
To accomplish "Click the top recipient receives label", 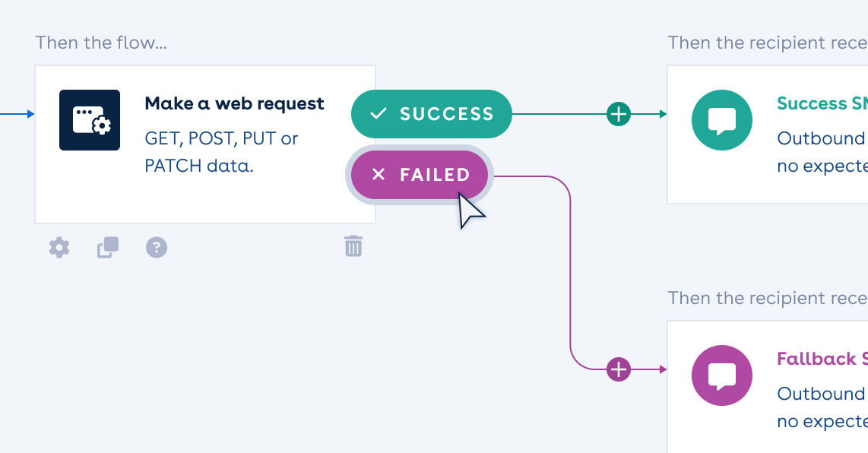I will click(x=767, y=43).
